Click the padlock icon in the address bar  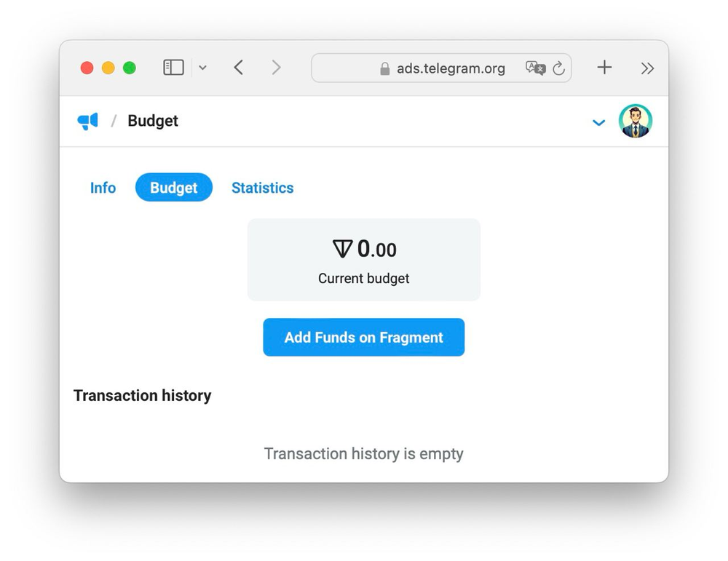click(384, 68)
